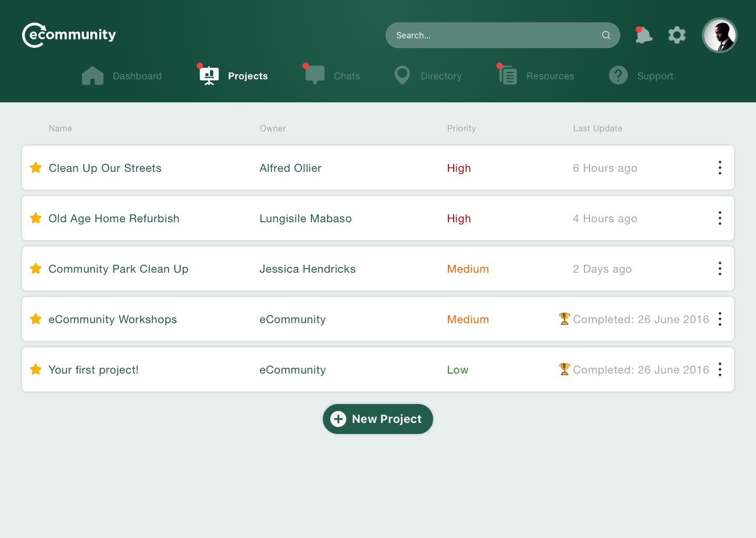Viewport: 756px width, 538px height.
Task: Toggle star on Old Age Home Refurbish
Action: 36,218
